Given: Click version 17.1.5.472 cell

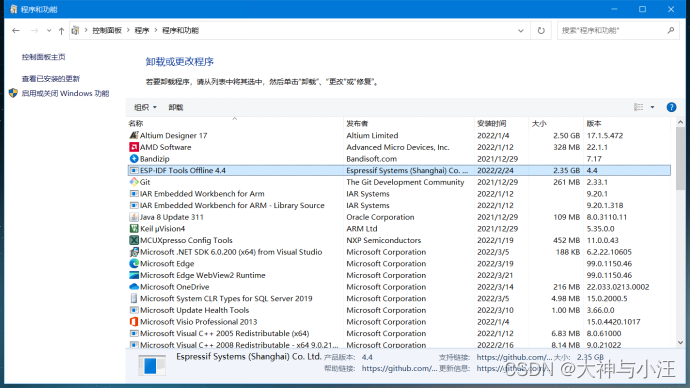Looking at the screenshot, I should (605, 135).
